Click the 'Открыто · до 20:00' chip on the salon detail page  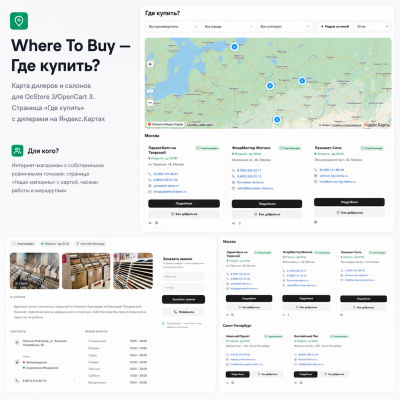point(55,244)
